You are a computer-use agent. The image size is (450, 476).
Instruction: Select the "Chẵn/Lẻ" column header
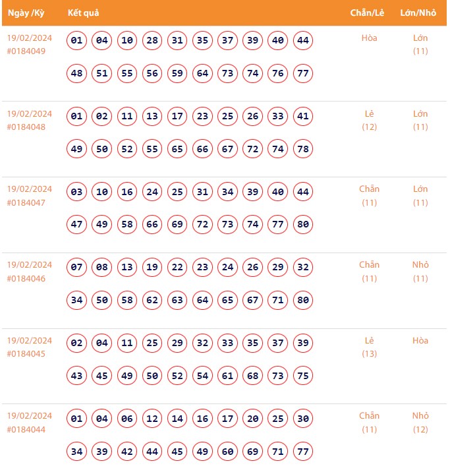click(368, 13)
